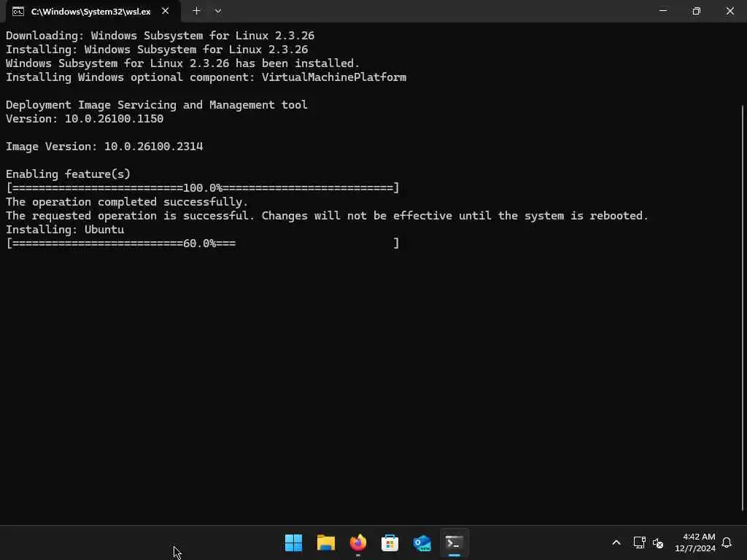Click 'Installing: Windows Subsystem for Linux 2.3.26' line
The image size is (747, 560).
(157, 50)
